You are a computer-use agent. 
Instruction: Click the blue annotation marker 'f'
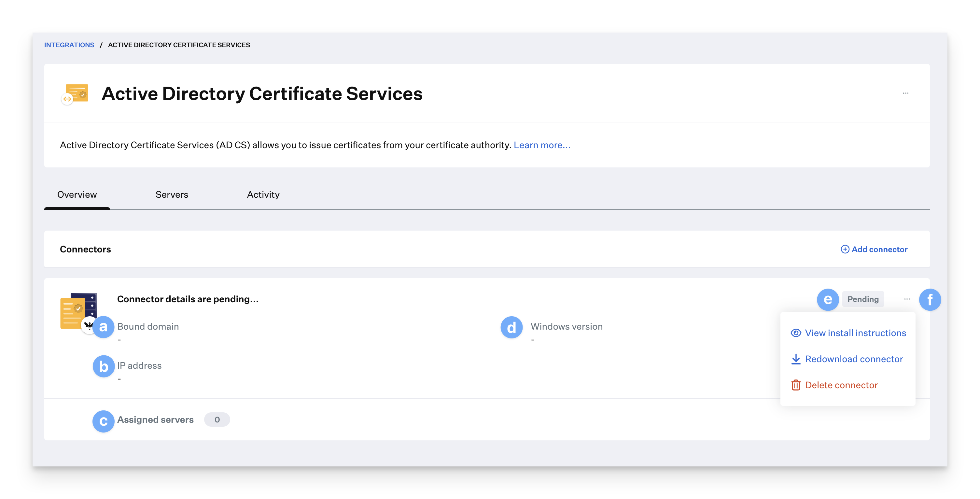(x=930, y=300)
